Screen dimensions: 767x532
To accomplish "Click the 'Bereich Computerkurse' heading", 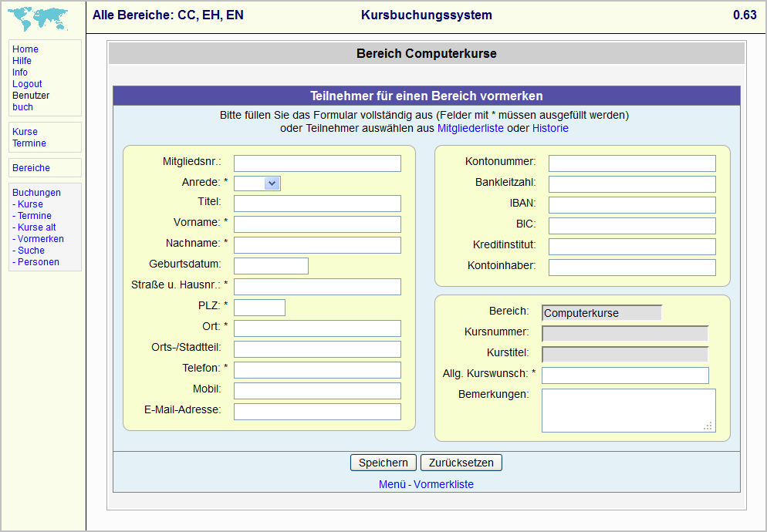I will click(x=427, y=53).
